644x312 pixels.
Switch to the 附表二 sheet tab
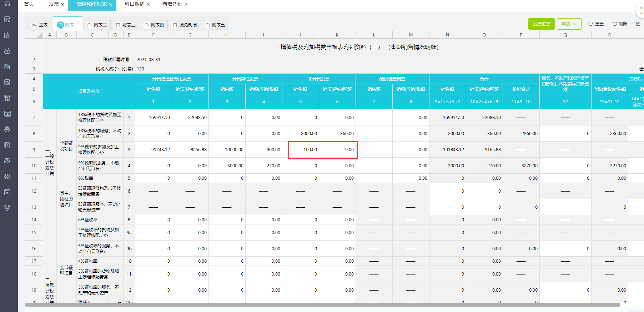tap(97, 25)
